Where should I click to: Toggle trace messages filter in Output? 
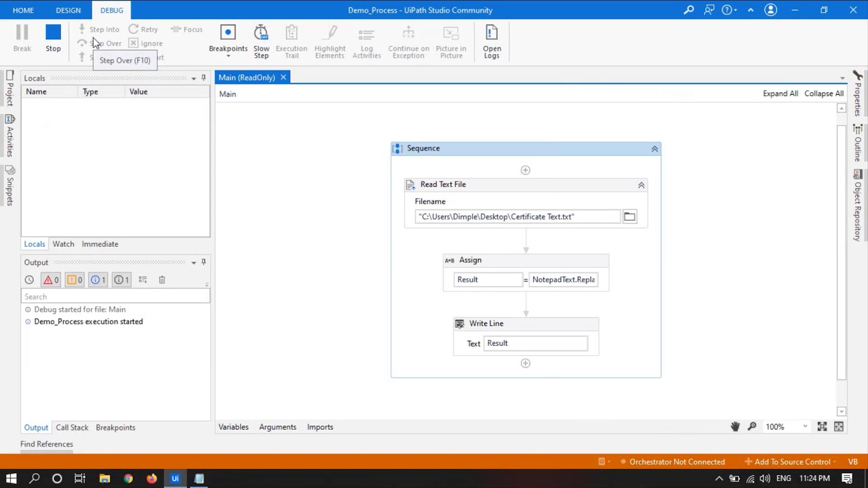pos(121,279)
